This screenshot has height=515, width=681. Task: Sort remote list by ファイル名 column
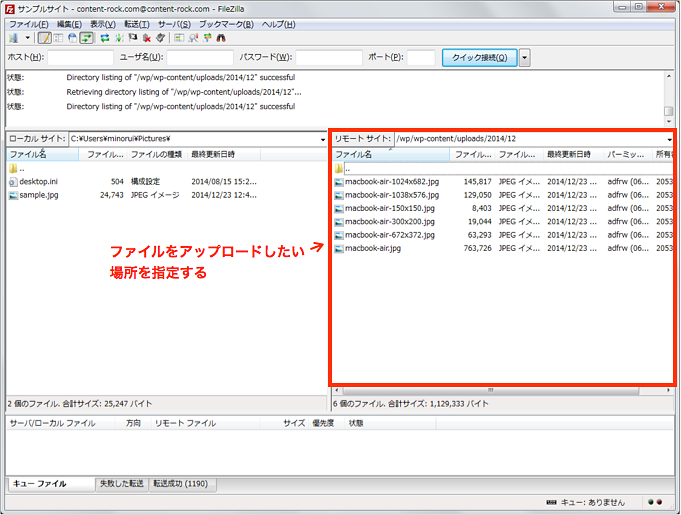click(x=391, y=154)
